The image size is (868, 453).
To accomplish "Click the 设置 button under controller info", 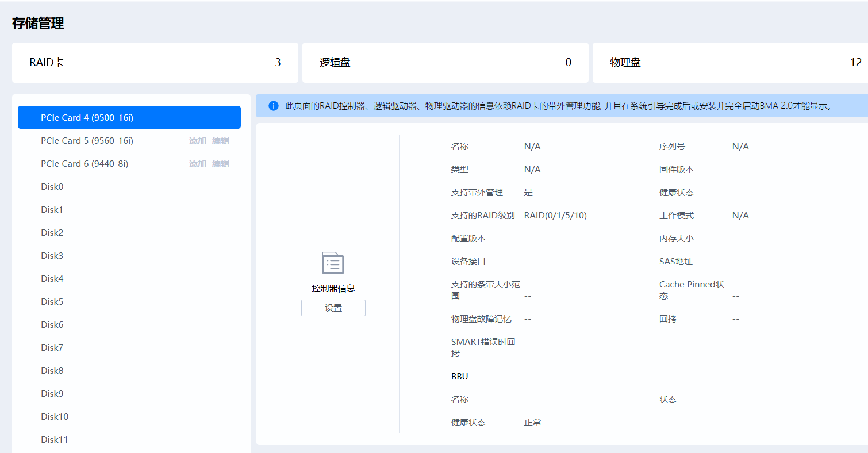I will click(x=333, y=308).
